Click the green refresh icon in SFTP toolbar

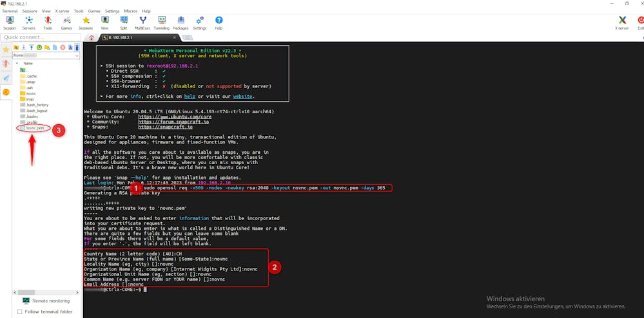pyautogui.click(x=39, y=48)
